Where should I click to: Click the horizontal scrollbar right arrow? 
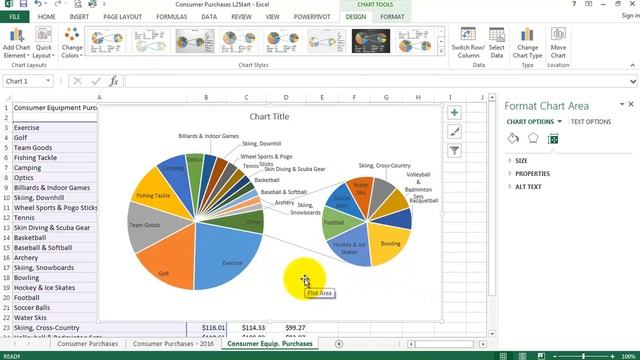(x=483, y=344)
